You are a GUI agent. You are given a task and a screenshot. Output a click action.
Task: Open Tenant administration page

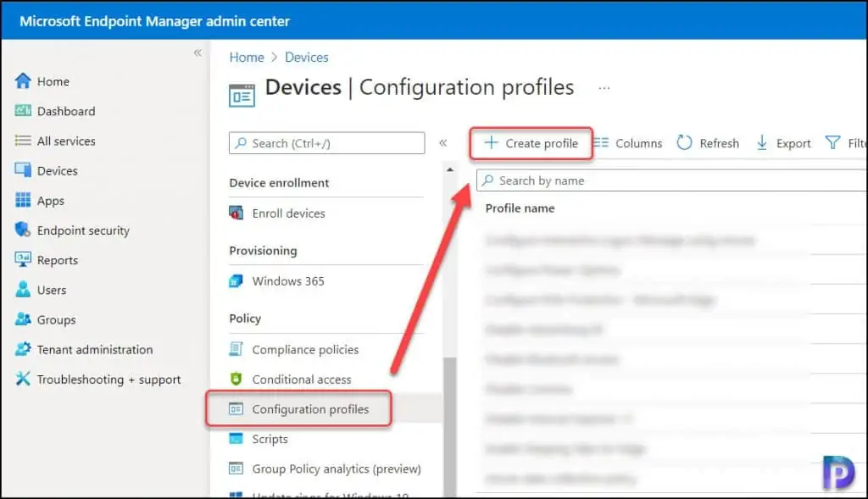tap(95, 350)
